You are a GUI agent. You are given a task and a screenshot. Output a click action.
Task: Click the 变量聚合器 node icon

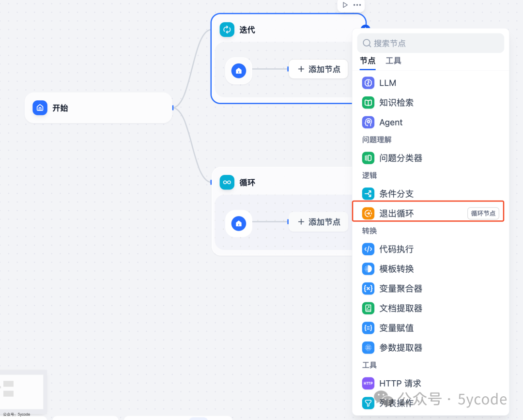(x=368, y=288)
